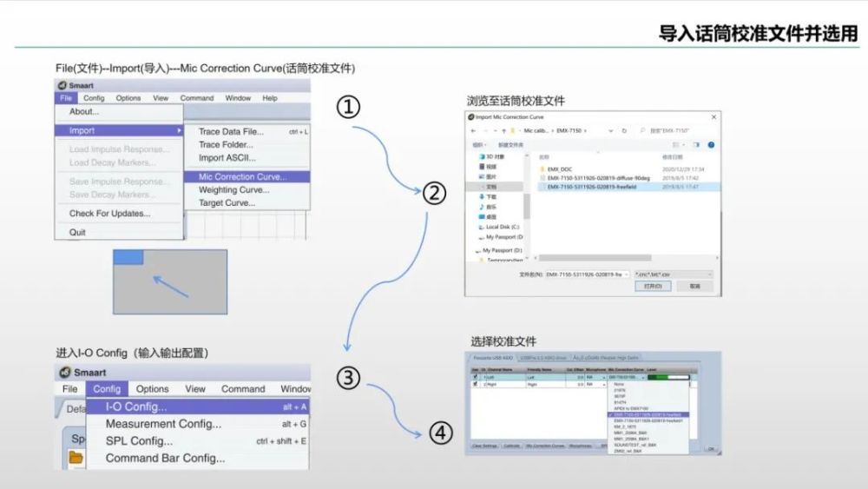Click the blue help icon in Import dialog
Image resolution: width=868 pixels, height=489 pixels.
[712, 145]
